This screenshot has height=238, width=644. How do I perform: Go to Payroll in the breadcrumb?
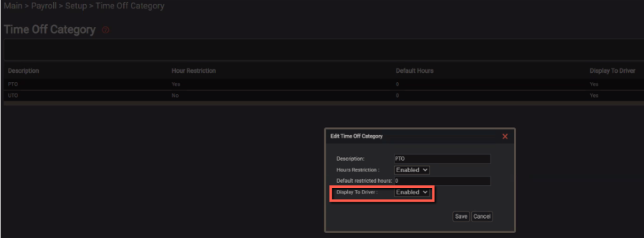43,6
